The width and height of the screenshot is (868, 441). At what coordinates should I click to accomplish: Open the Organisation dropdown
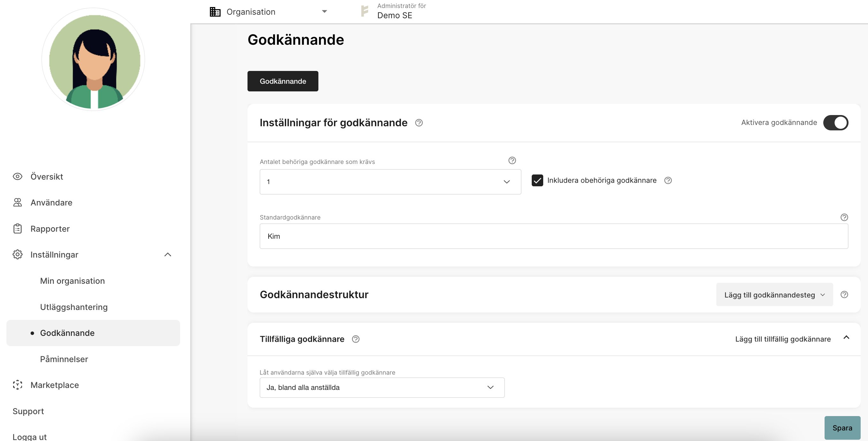tap(269, 12)
